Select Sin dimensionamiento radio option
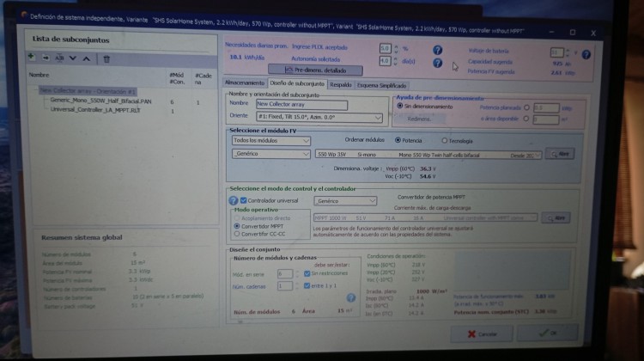This screenshot has height=361, width=644. click(400, 106)
